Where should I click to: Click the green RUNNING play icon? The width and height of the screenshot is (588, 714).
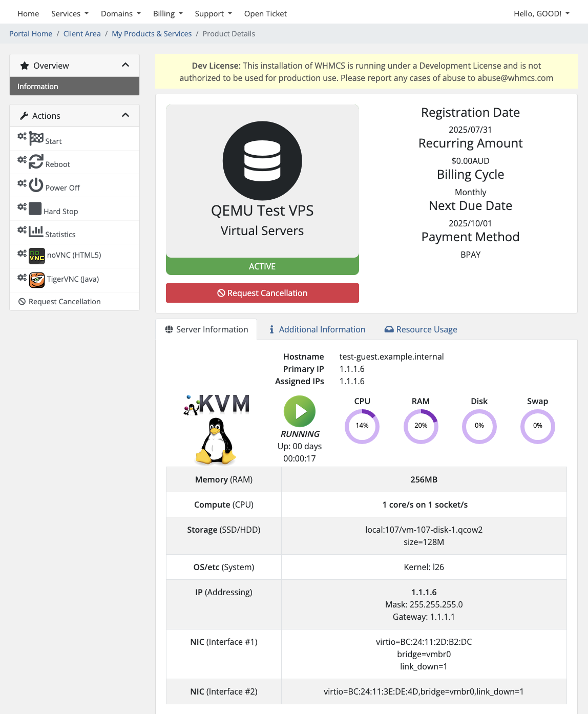click(299, 411)
